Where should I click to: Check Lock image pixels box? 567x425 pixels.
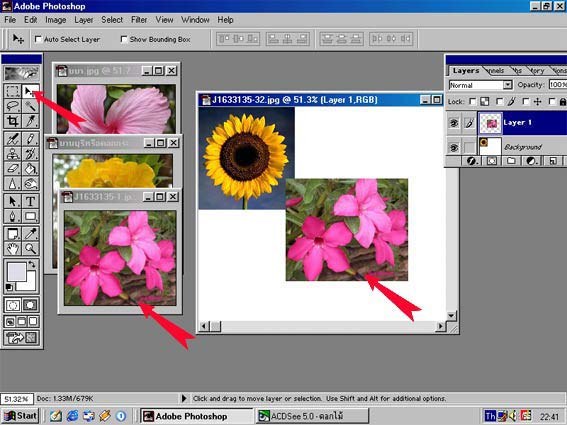[x=499, y=102]
